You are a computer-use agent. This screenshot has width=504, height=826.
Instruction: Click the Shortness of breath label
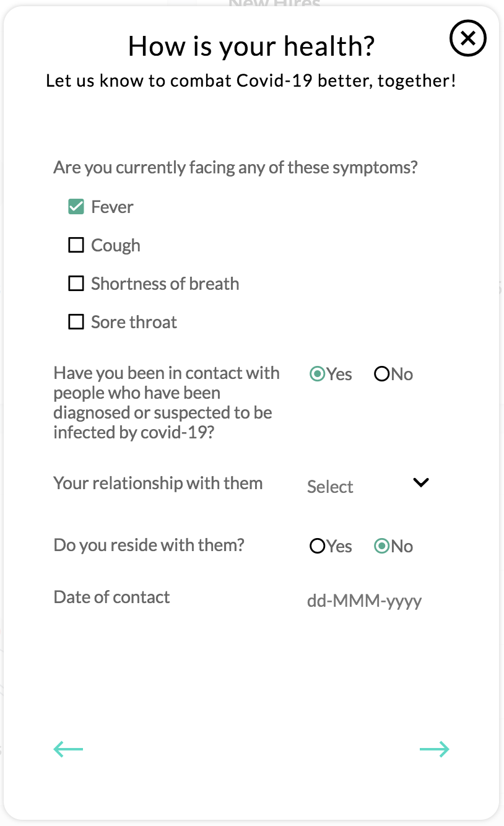coord(165,284)
